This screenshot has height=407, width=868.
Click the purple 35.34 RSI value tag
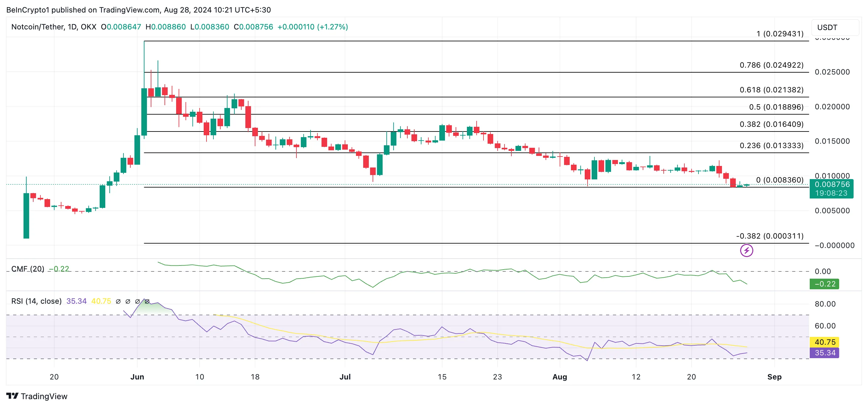(x=824, y=353)
